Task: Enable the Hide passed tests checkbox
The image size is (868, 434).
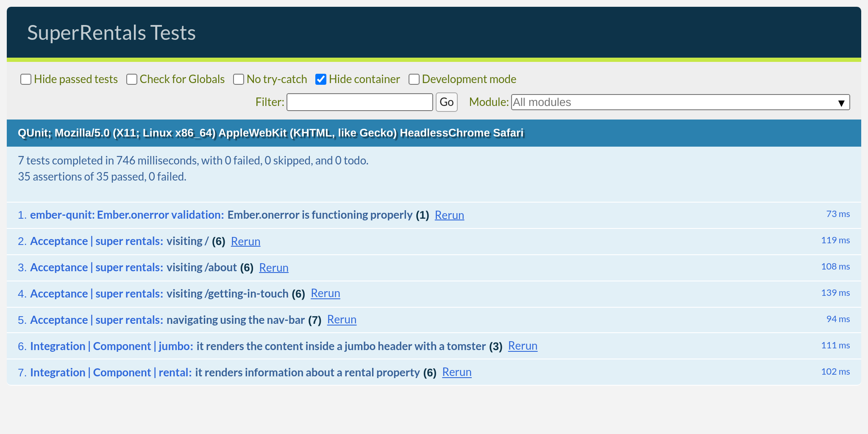Action: point(26,79)
